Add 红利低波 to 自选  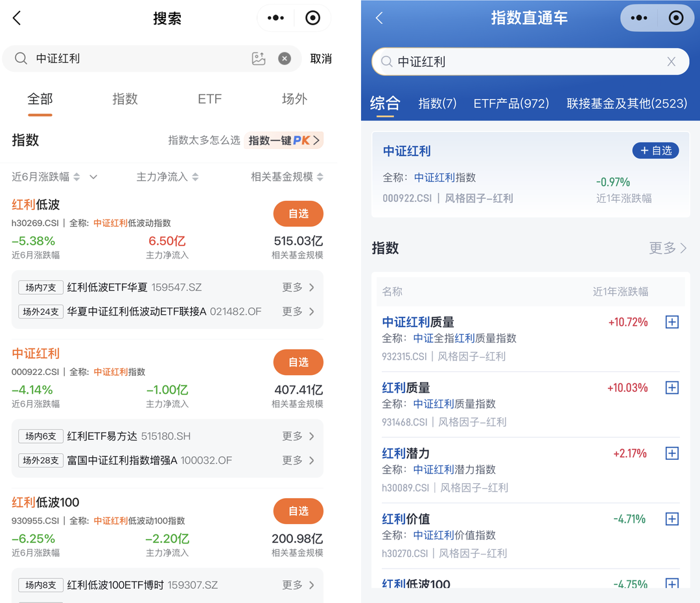tap(298, 214)
